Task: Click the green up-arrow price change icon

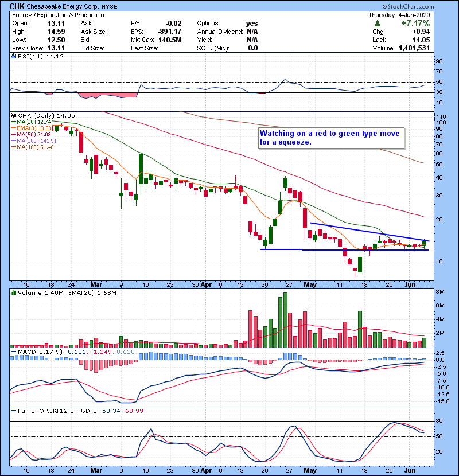Action: pos(378,24)
